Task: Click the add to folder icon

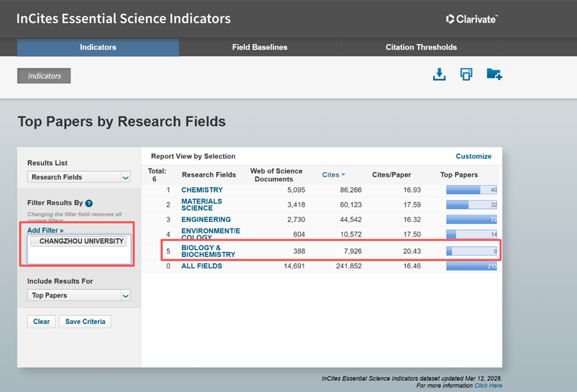Action: pos(494,75)
